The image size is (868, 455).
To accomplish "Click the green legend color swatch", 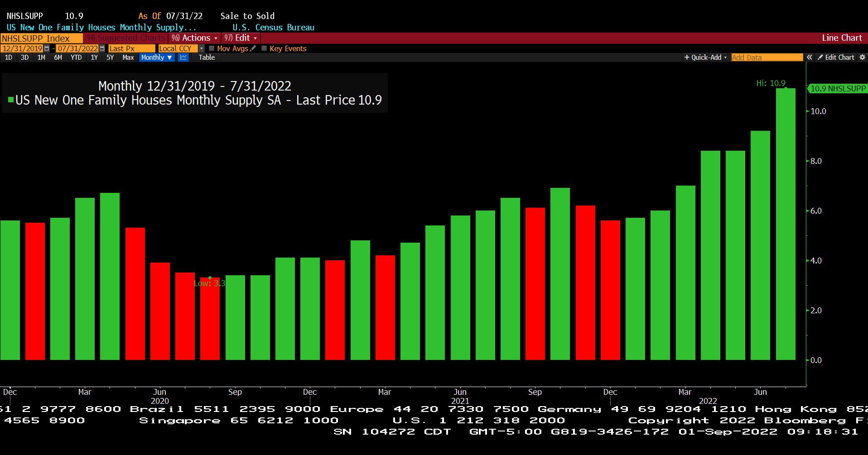I will 11,100.
